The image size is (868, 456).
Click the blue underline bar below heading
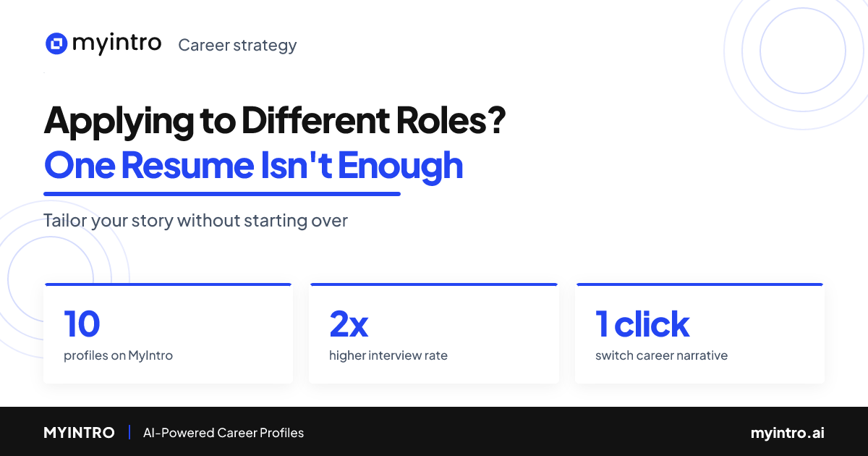point(222,193)
